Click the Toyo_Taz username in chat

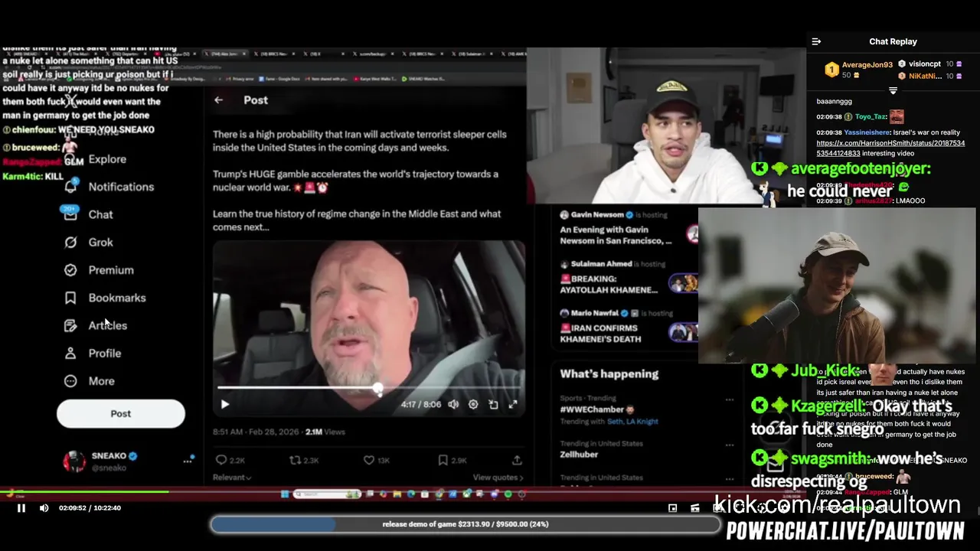(x=870, y=117)
